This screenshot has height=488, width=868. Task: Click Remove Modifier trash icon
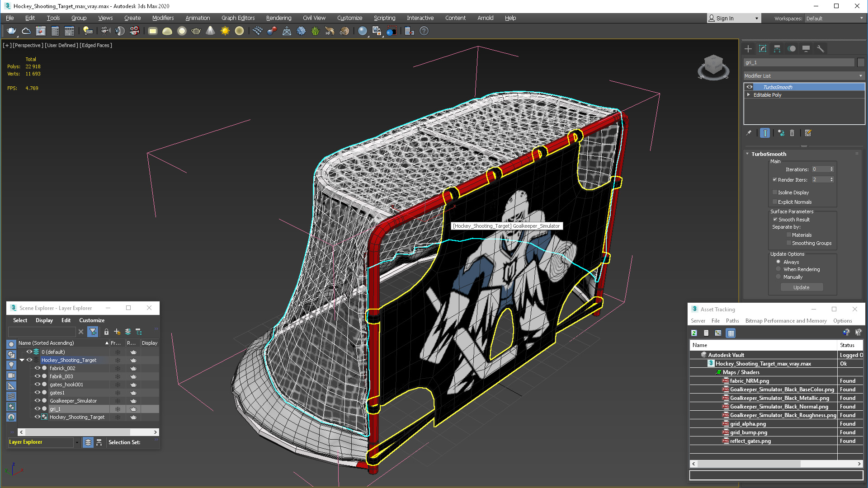coord(792,133)
